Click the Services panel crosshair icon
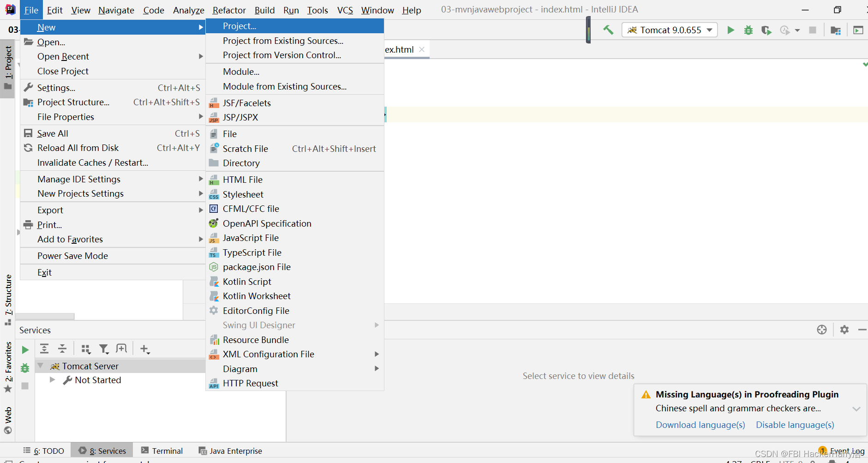Viewport: 868px width, 463px height. coord(822,330)
